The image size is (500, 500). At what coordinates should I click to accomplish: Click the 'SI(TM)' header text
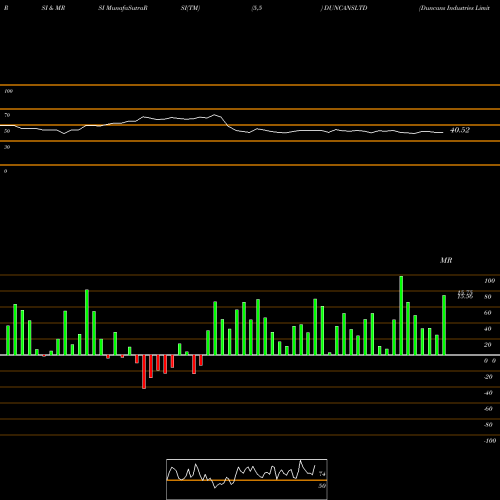tap(190, 8)
